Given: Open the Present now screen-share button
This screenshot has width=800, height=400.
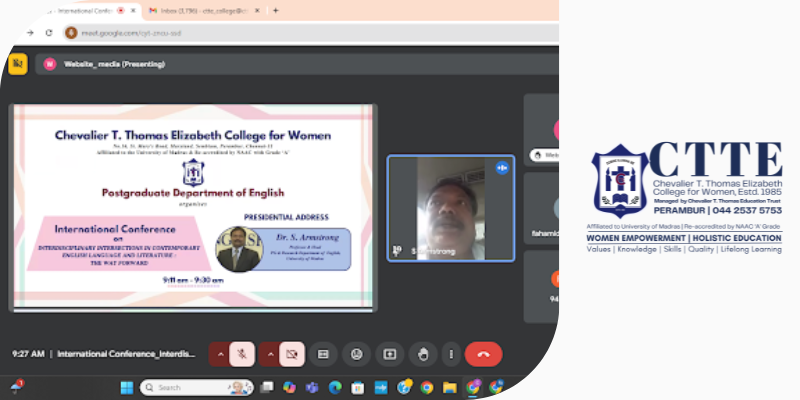Looking at the screenshot, I should pos(390,354).
